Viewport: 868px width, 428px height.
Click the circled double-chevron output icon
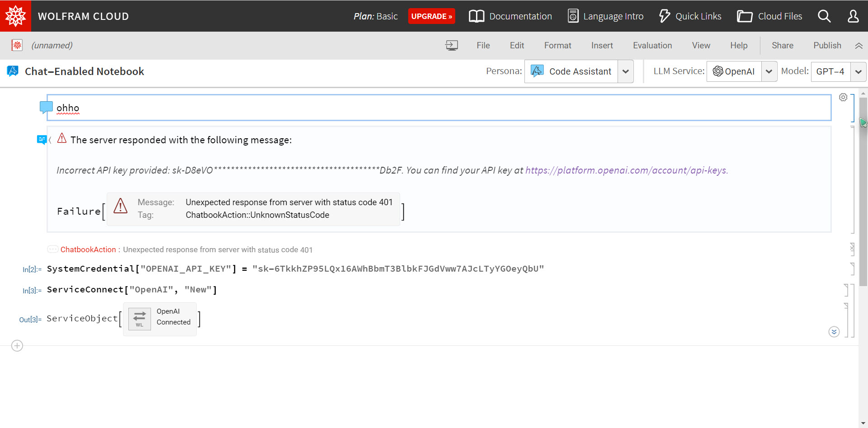[834, 332]
